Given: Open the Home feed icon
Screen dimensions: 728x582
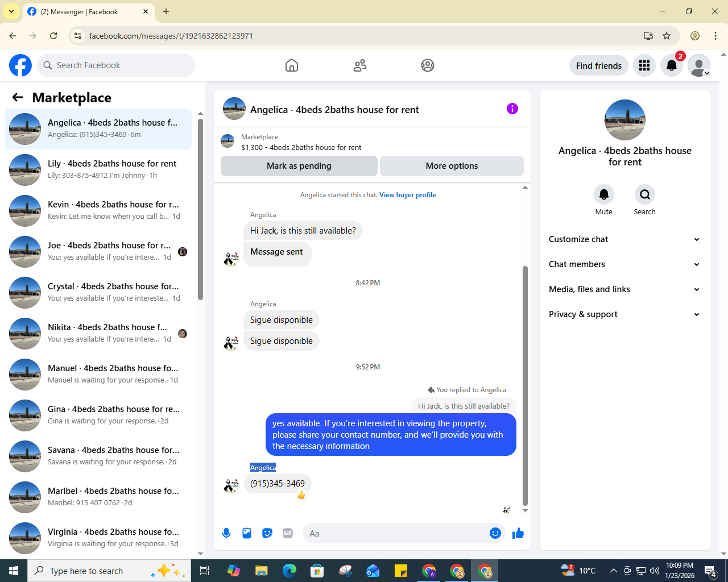Looking at the screenshot, I should pyautogui.click(x=292, y=65).
